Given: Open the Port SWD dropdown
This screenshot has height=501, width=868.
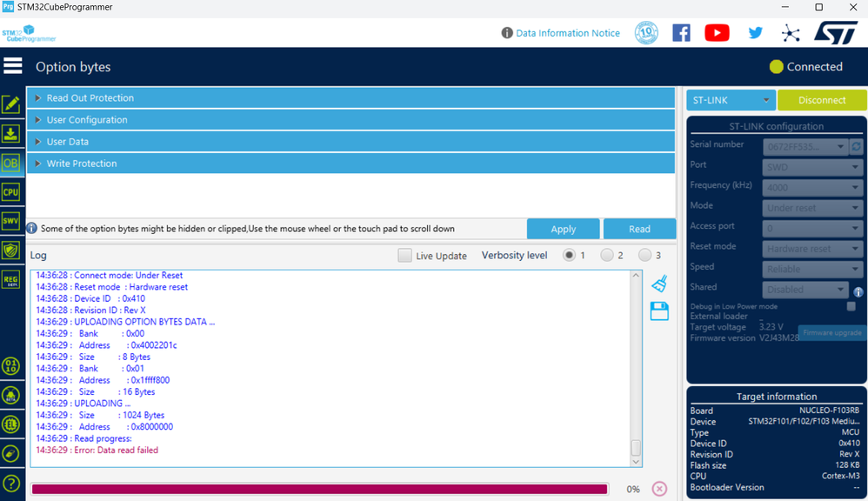Looking at the screenshot, I should click(x=812, y=167).
